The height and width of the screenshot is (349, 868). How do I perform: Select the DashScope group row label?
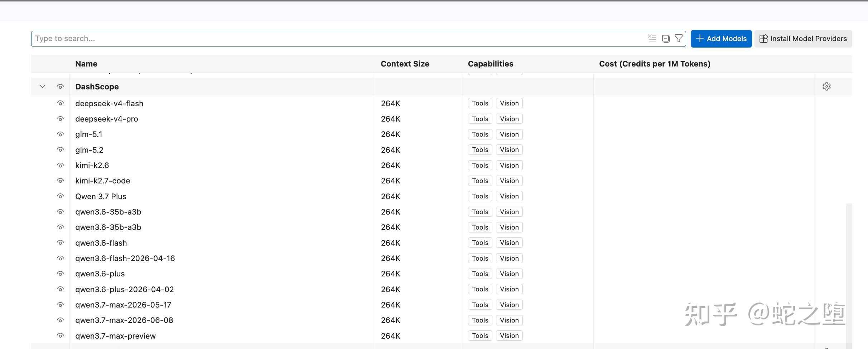[x=97, y=87]
